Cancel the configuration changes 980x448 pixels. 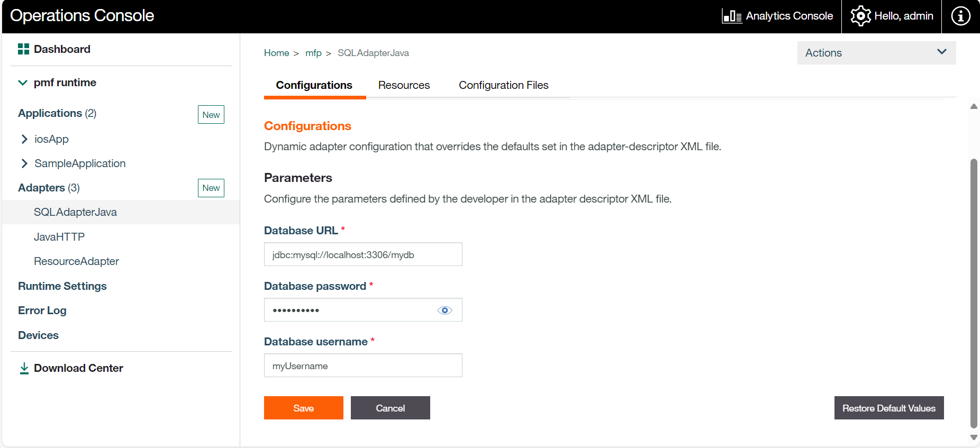[390, 408]
